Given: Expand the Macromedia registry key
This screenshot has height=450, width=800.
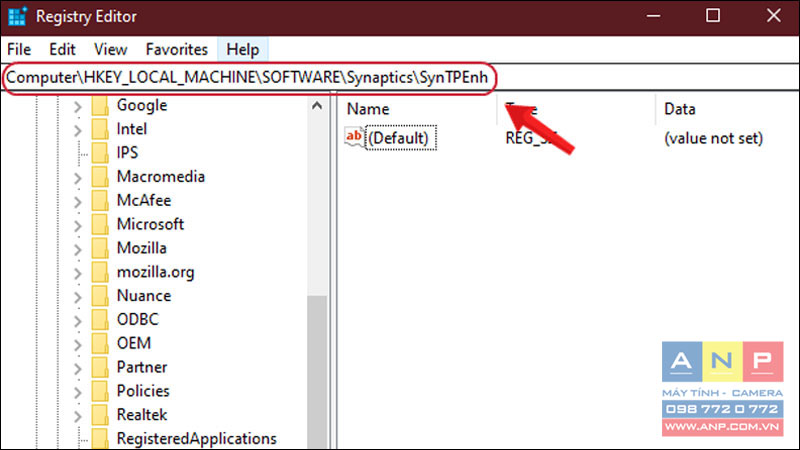Looking at the screenshot, I should click(78, 178).
